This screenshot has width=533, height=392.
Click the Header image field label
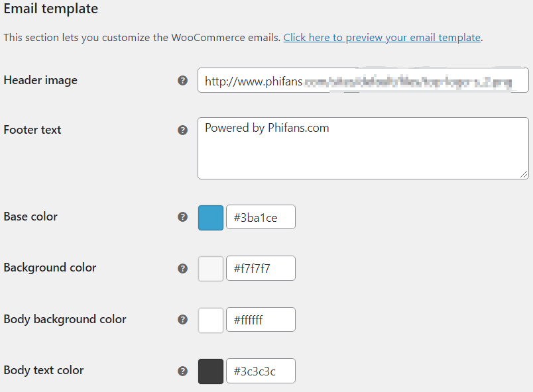point(40,80)
